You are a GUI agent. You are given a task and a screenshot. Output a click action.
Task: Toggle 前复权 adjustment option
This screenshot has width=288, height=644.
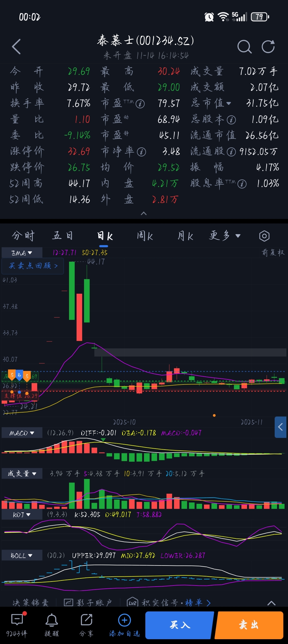pos(273,253)
